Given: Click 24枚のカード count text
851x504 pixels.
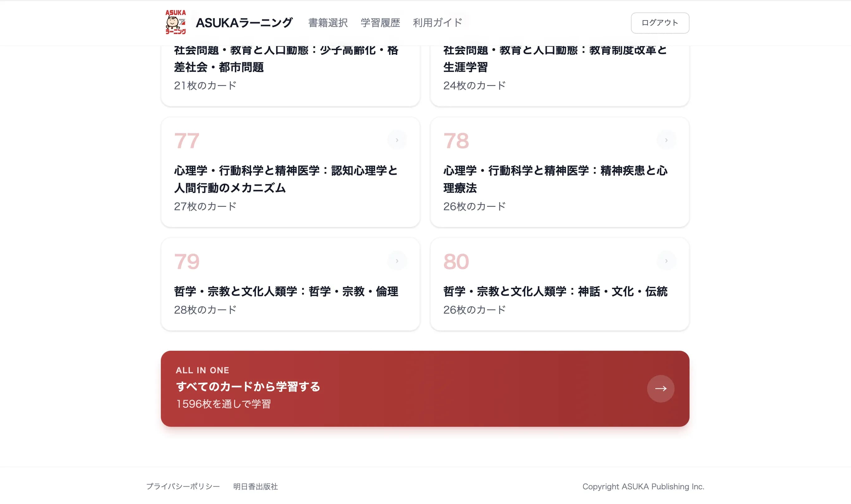Looking at the screenshot, I should click(474, 85).
